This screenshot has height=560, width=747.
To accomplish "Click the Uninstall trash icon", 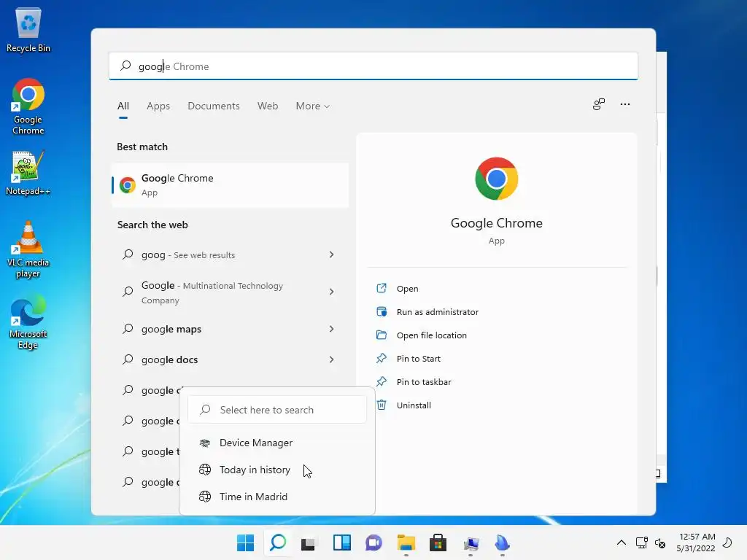I will [381, 405].
